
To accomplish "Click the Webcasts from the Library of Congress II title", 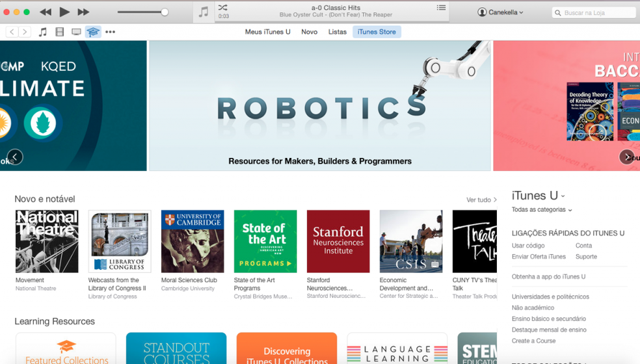I will coord(117,285).
